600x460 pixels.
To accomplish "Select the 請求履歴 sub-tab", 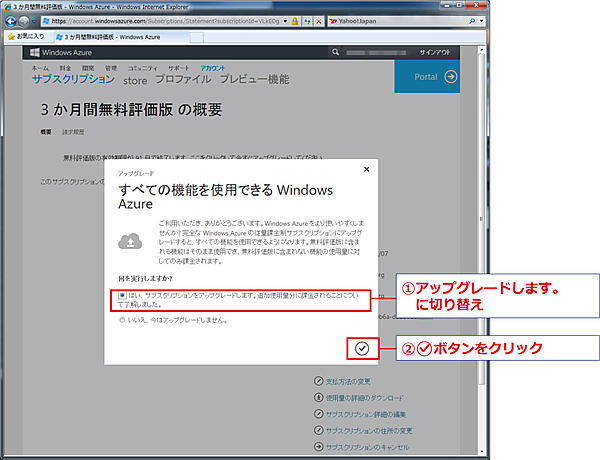I will coord(73,132).
